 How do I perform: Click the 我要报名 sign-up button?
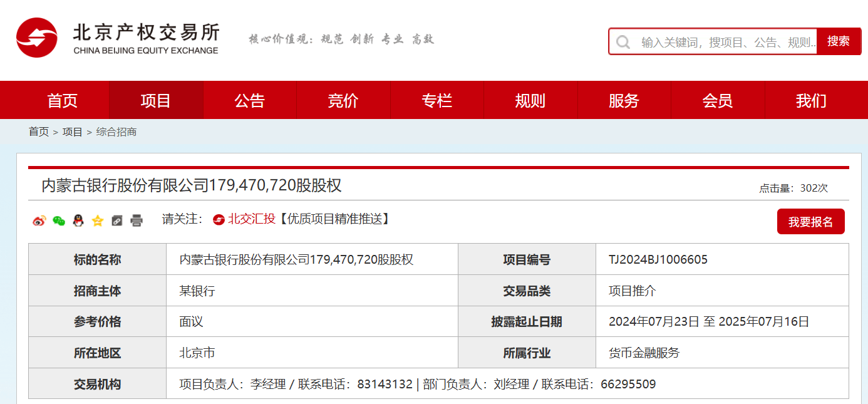click(811, 222)
